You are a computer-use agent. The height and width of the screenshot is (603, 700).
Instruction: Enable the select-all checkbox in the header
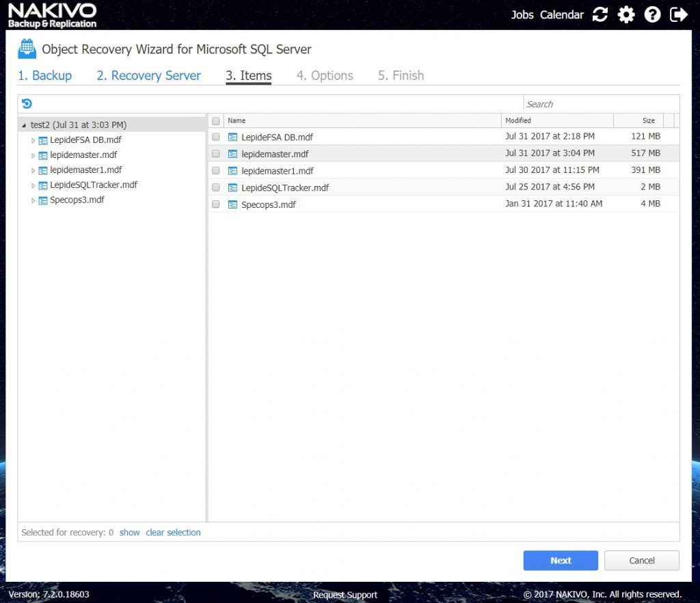215,120
